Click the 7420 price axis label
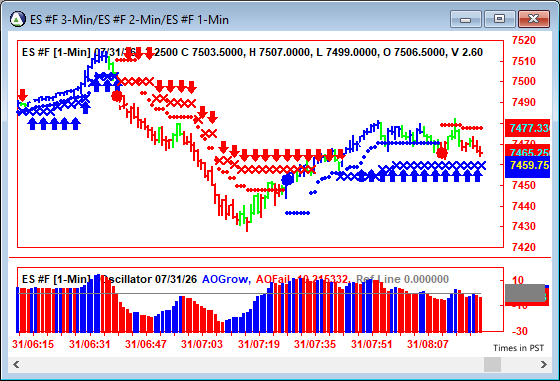Screen dimensions: 560x381 pos(524,247)
